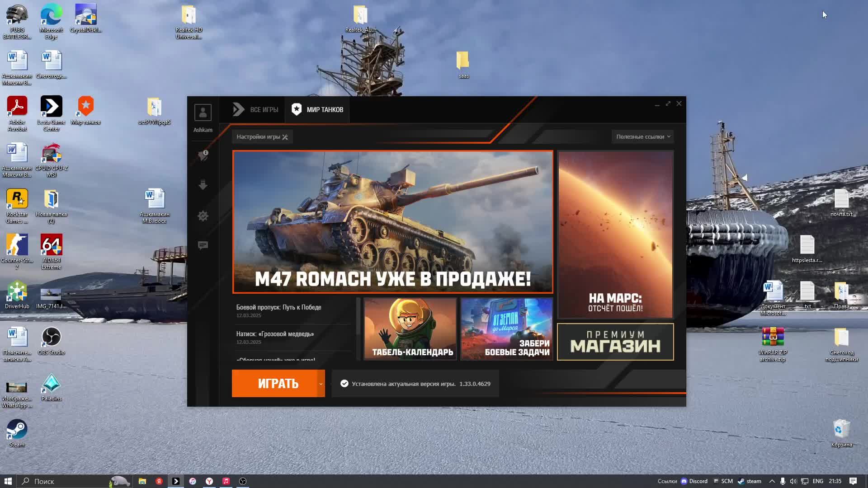
Task: Open the Ashkam profile avatar icon
Action: [x=203, y=113]
